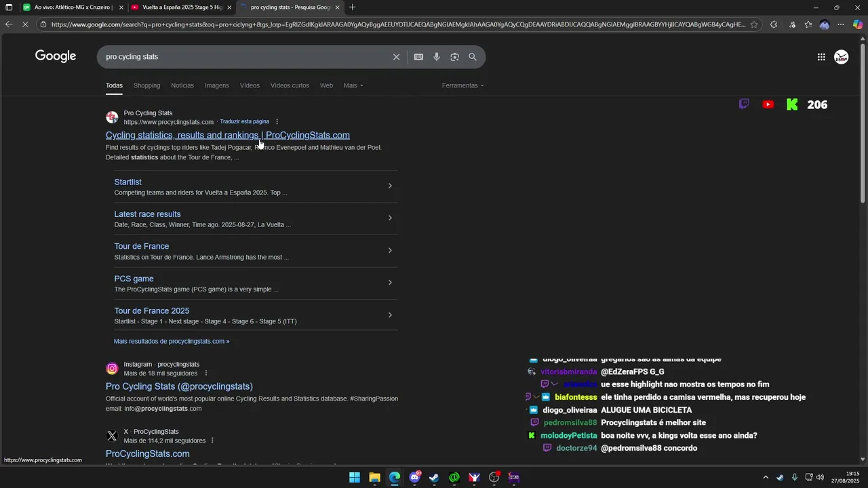Viewport: 868px width, 488px height.
Task: Clear the search box with the X icon
Action: pos(397,57)
